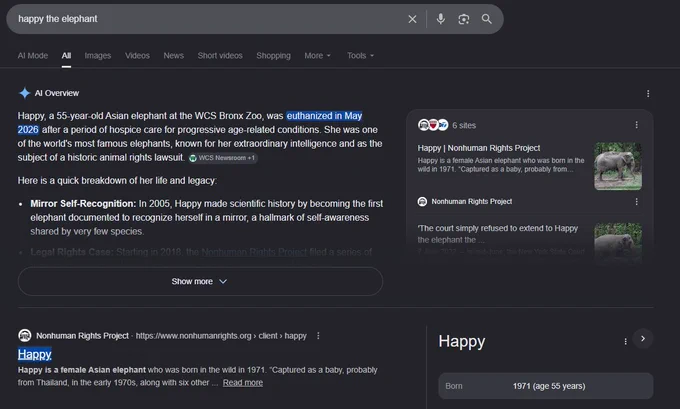The width and height of the screenshot is (680, 409).
Task: Switch to News tab
Action: pyautogui.click(x=173, y=56)
